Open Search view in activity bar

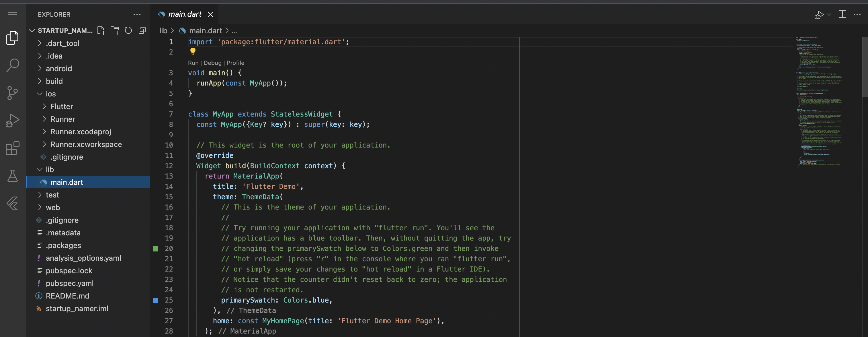point(12,65)
